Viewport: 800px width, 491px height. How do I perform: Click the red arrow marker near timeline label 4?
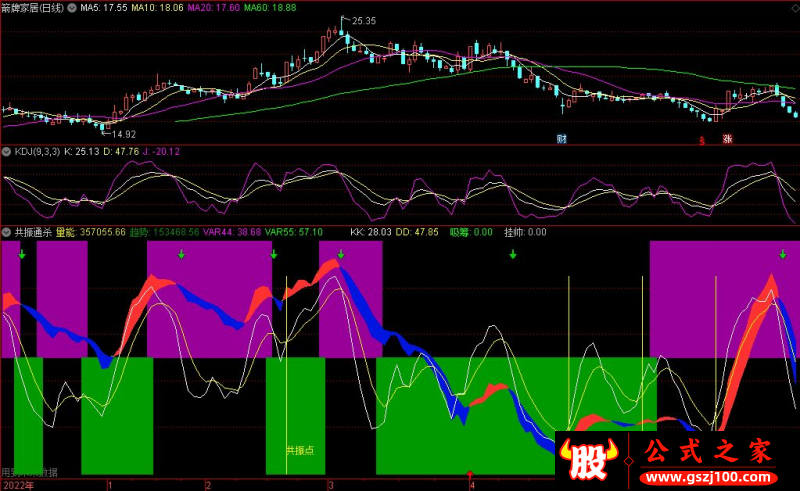[470, 475]
